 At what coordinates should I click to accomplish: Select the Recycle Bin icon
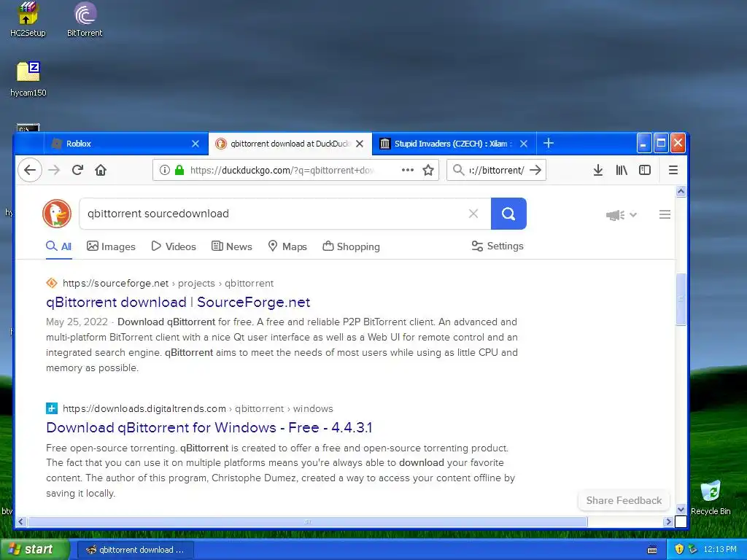pos(711,497)
